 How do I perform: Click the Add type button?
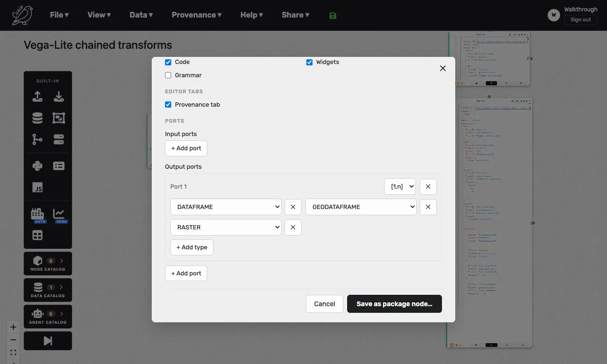tap(192, 247)
